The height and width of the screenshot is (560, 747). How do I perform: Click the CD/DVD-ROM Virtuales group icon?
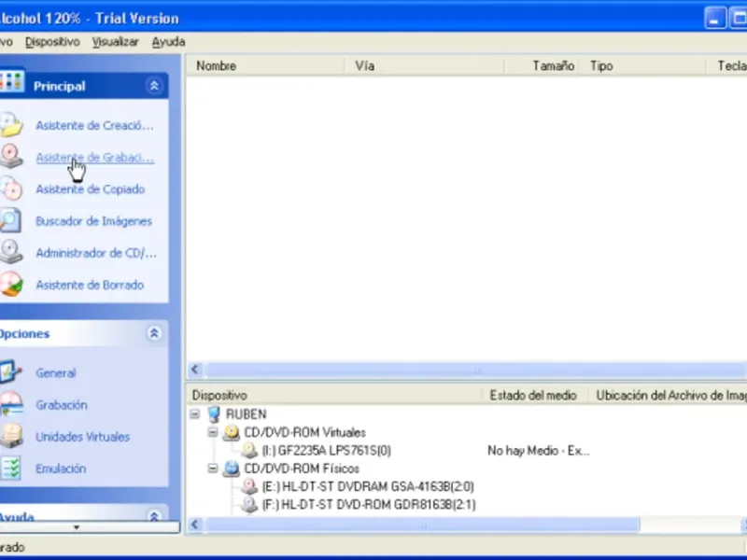(x=232, y=432)
